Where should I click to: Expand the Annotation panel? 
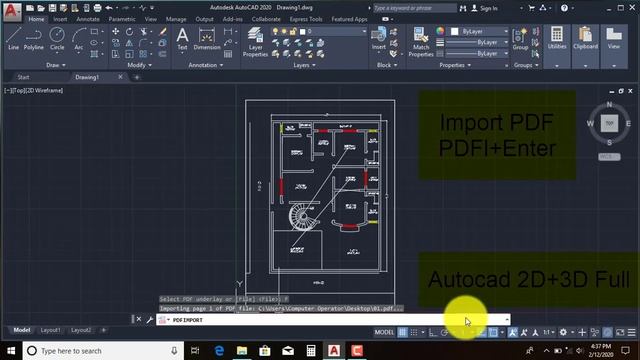coord(206,65)
